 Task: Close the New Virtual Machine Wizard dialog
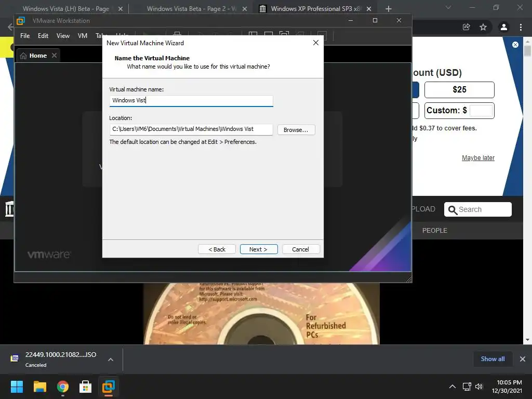(315, 43)
